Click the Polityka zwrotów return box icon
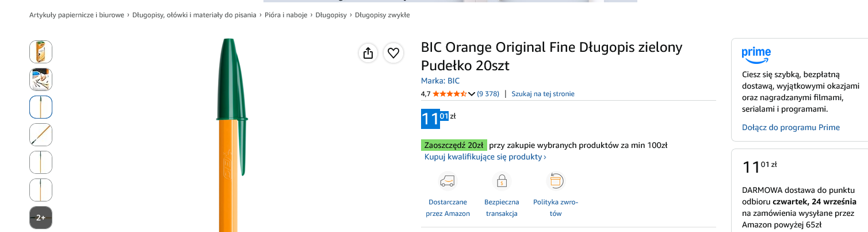This screenshot has width=868, height=232. 556,181
